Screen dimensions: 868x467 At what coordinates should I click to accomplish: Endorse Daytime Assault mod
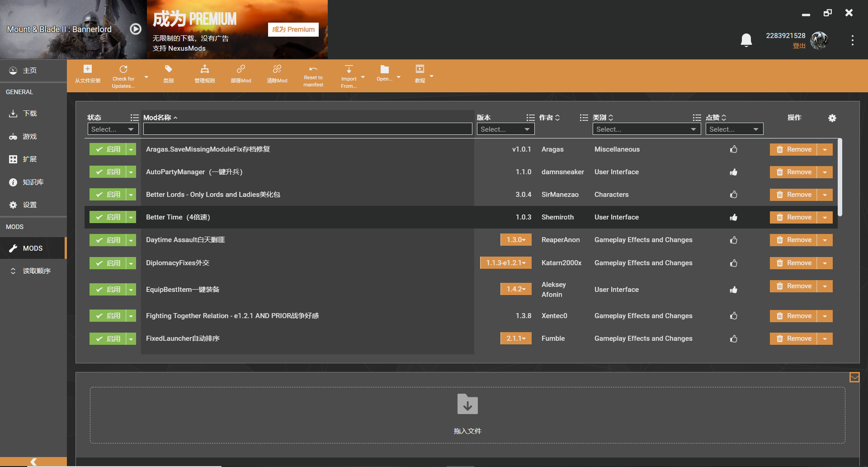pos(734,240)
